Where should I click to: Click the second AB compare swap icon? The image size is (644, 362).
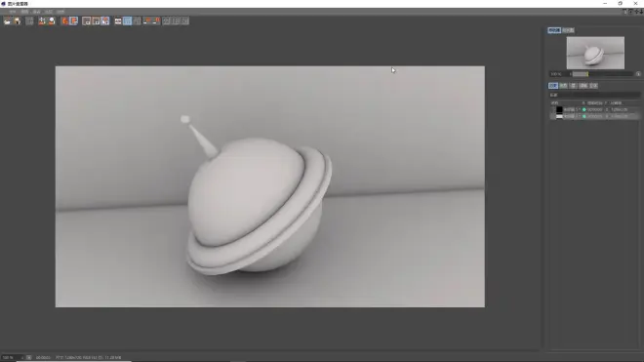point(96,20)
